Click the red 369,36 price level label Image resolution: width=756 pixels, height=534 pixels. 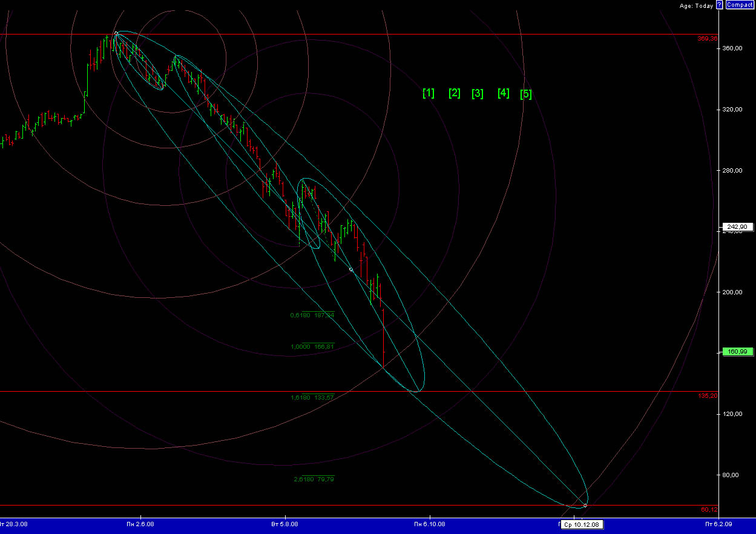click(x=708, y=39)
